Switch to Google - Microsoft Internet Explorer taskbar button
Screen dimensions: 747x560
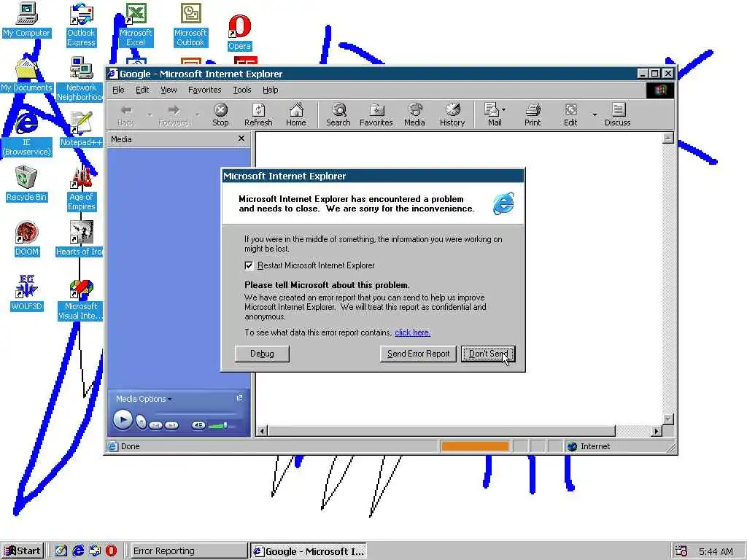(309, 551)
